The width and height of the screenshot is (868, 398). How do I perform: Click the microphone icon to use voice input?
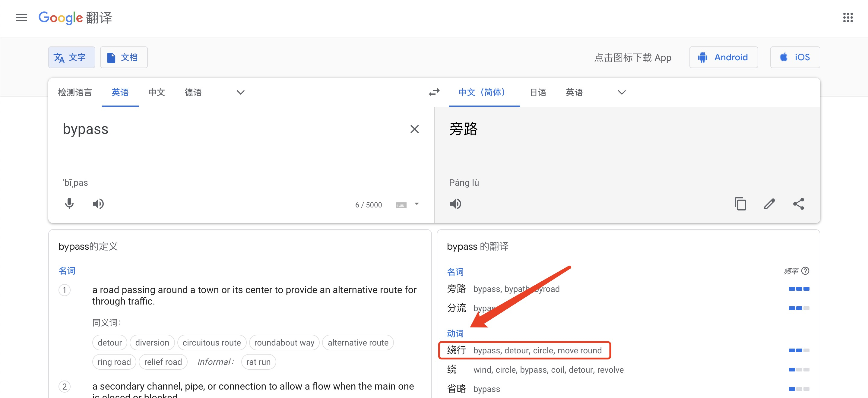tap(69, 204)
